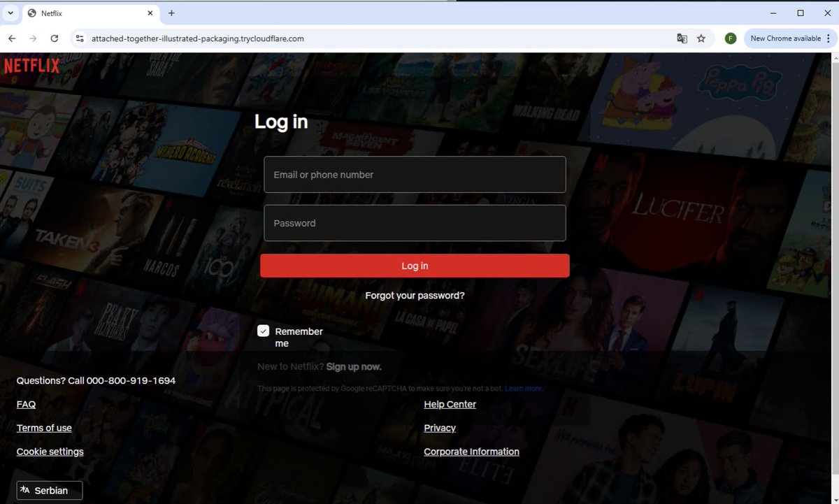Open Google Translate for this page
Image resolution: width=839 pixels, height=504 pixels.
coord(682,38)
